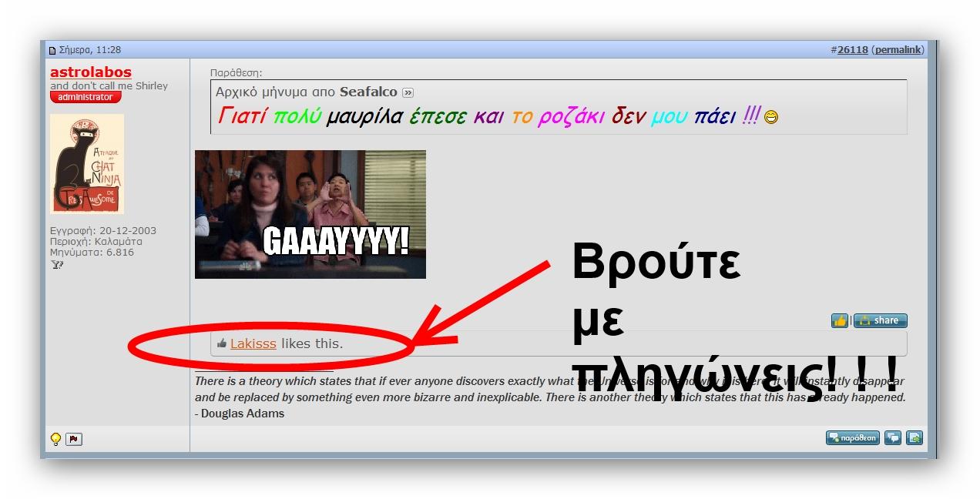Open the astrolabos username link
Screen dimensions: 980x499
click(91, 72)
